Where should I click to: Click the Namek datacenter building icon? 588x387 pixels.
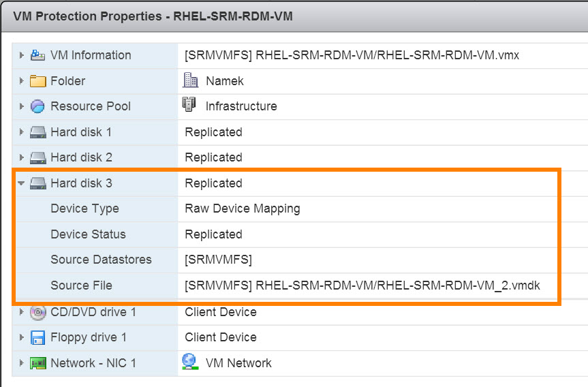191,80
